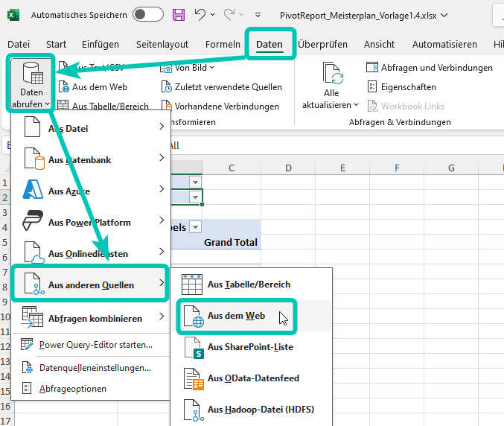Open the file name dropdown chevron in the title bar
This screenshot has width=504, height=426.
pos(444,15)
